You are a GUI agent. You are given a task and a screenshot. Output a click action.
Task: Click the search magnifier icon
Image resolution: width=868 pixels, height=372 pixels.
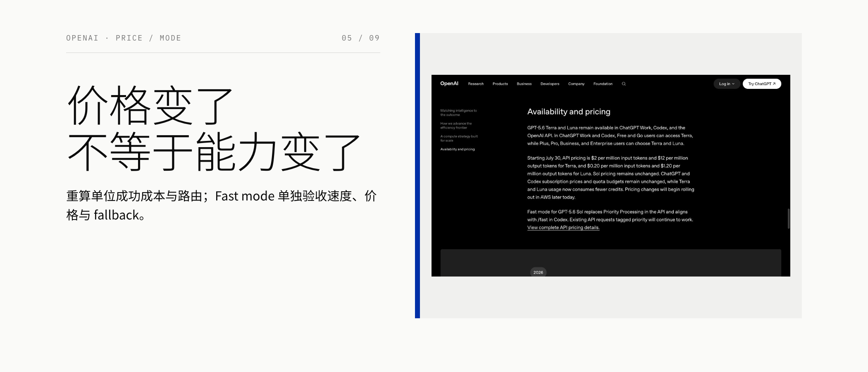tap(624, 84)
